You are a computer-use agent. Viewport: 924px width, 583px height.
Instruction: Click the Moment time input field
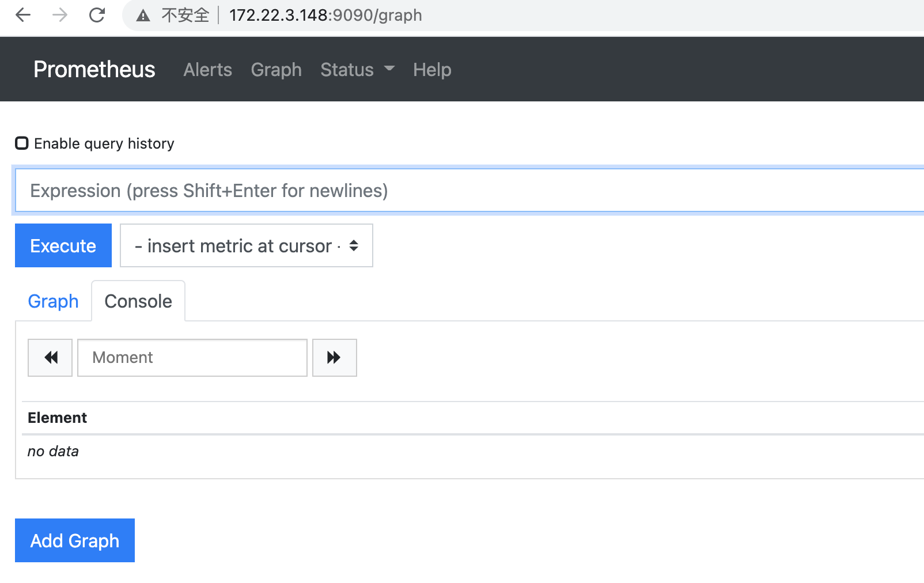coord(192,358)
